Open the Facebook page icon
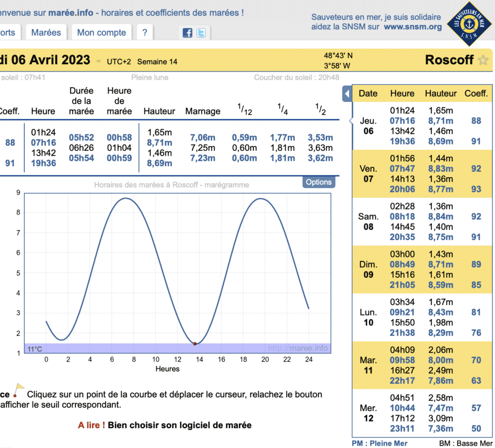 (187, 33)
